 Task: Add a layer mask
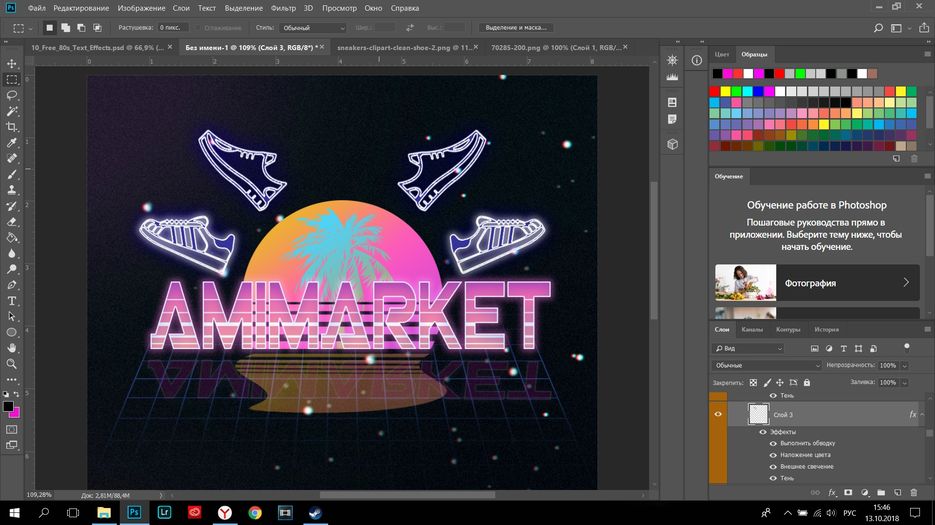click(x=848, y=492)
